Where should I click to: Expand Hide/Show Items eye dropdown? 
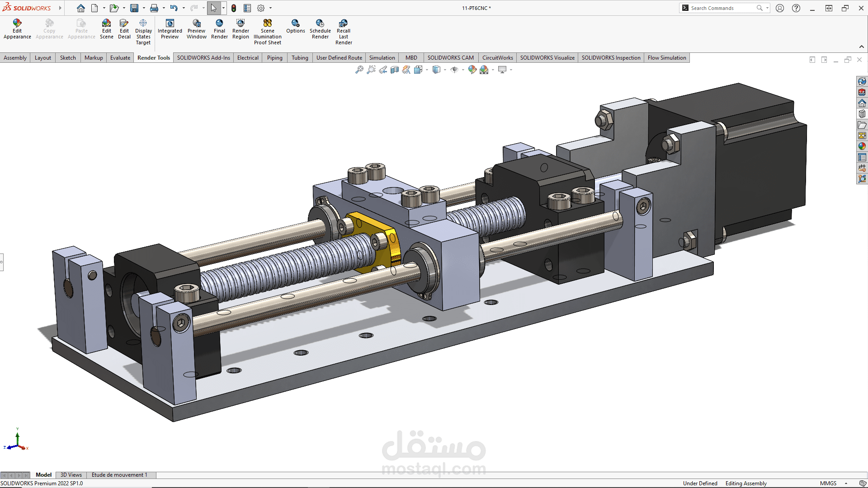463,70
